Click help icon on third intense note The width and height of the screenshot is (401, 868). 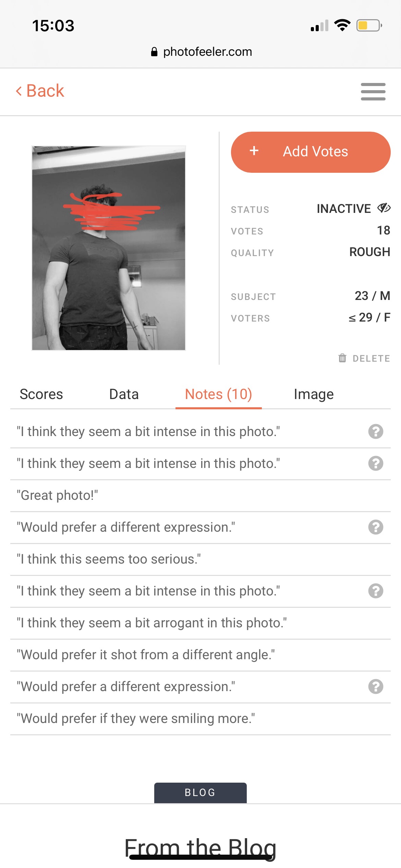point(376,591)
